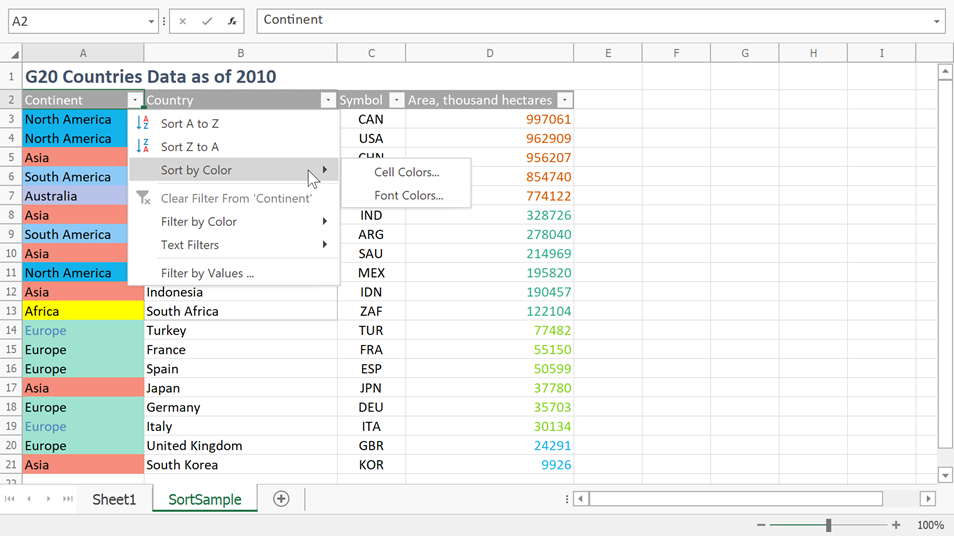Click the Clear Filter funnel icon
The width and height of the screenshot is (954, 536).
143,198
